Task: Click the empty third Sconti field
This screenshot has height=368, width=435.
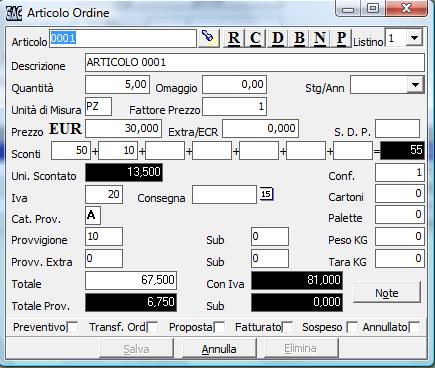Action: pyautogui.click(x=165, y=150)
